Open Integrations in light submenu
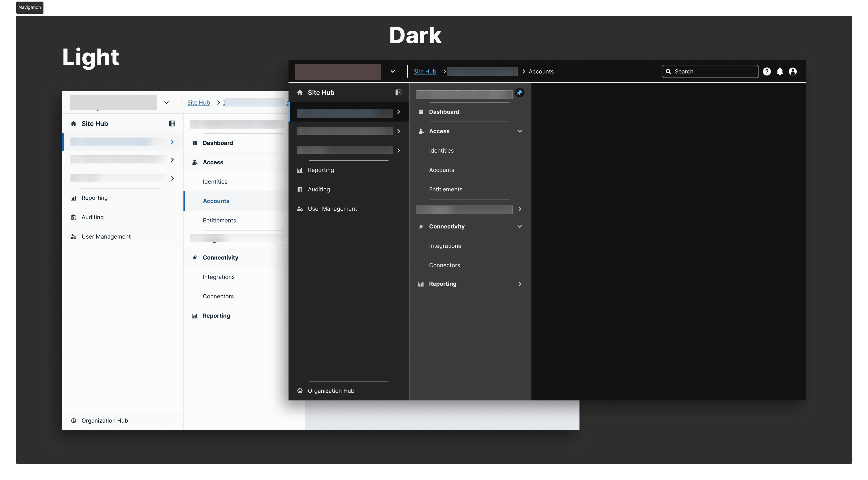This screenshot has width=868, height=480. click(x=218, y=277)
